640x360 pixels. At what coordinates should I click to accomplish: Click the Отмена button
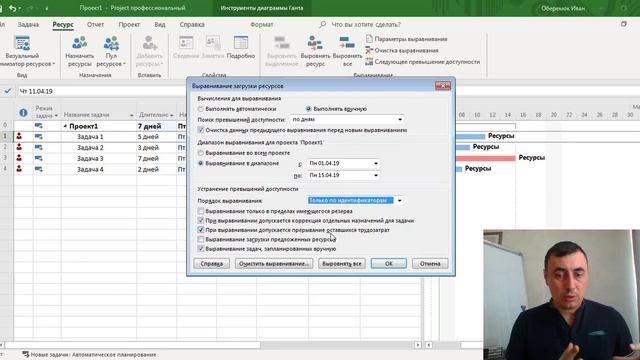[430, 264]
